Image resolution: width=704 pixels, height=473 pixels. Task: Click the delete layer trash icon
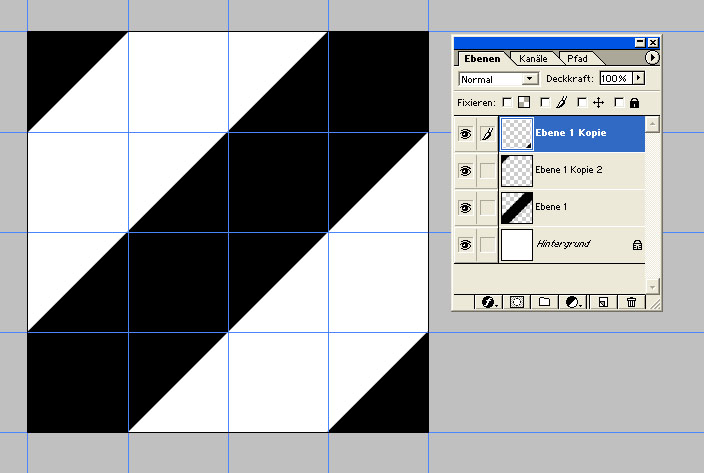(631, 301)
